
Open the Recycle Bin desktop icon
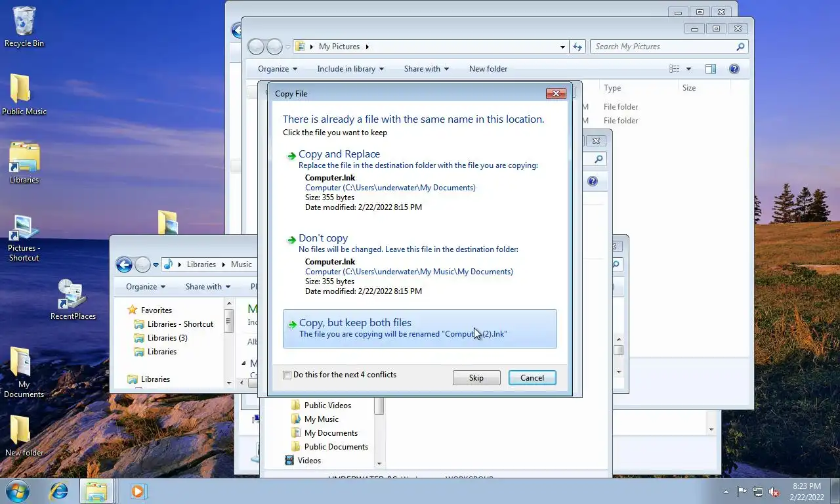pos(24,27)
